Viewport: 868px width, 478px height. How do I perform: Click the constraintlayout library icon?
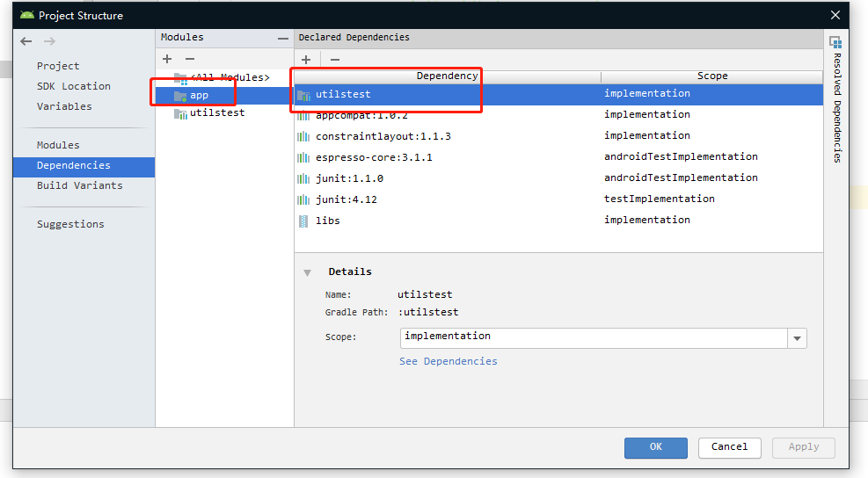coord(303,137)
